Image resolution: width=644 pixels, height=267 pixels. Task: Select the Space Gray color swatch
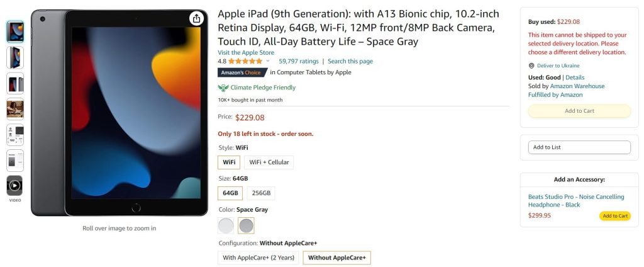click(247, 225)
